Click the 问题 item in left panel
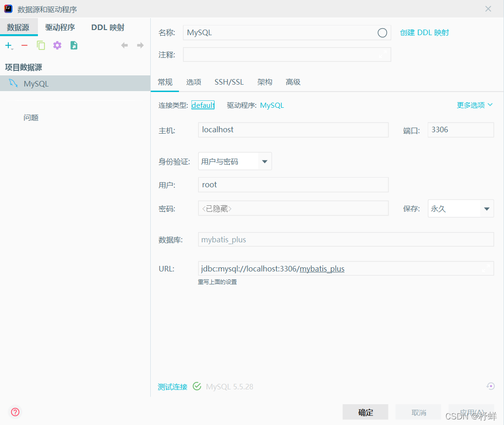The height and width of the screenshot is (425, 504). tap(31, 117)
